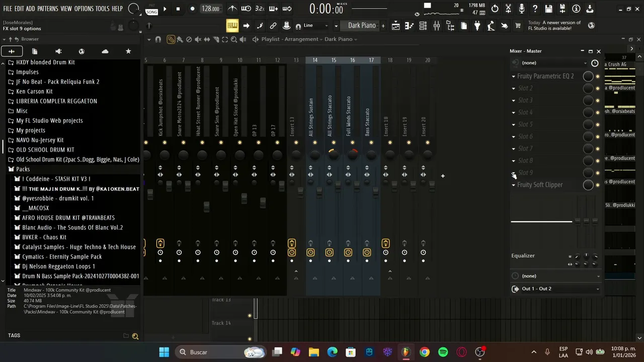Mute the Full Winds Staccato mixer track

353,143
